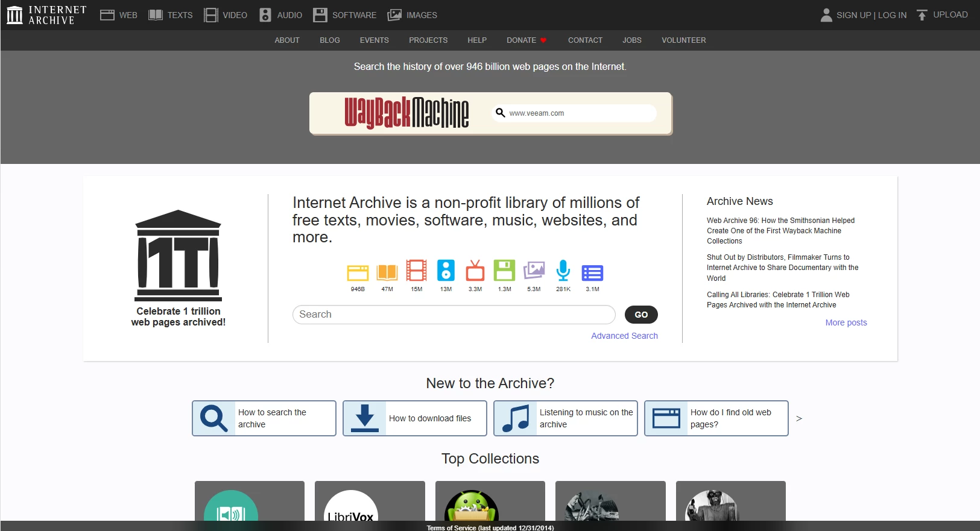Image resolution: width=980 pixels, height=531 pixels.
Task: Read the Web Archive 96 Smithsonian news post
Action: (781, 231)
